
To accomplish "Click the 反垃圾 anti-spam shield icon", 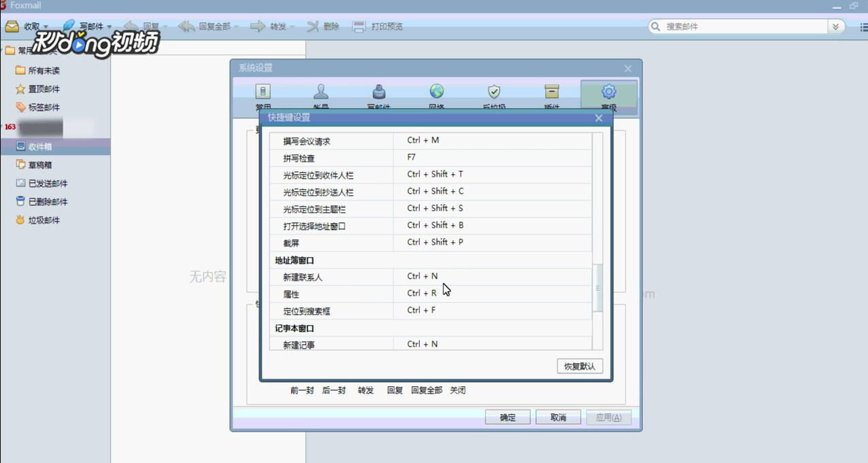I will coord(494,91).
